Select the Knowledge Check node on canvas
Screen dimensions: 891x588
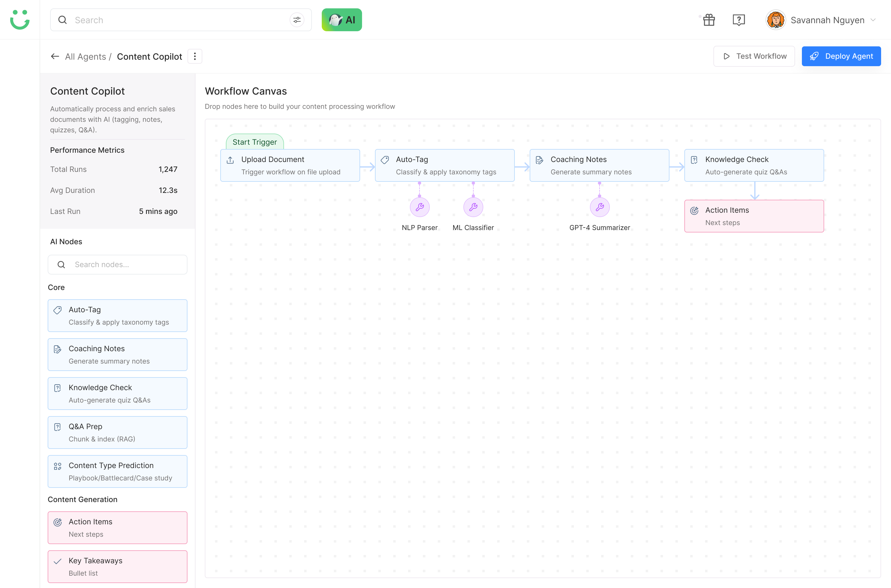(x=754, y=165)
